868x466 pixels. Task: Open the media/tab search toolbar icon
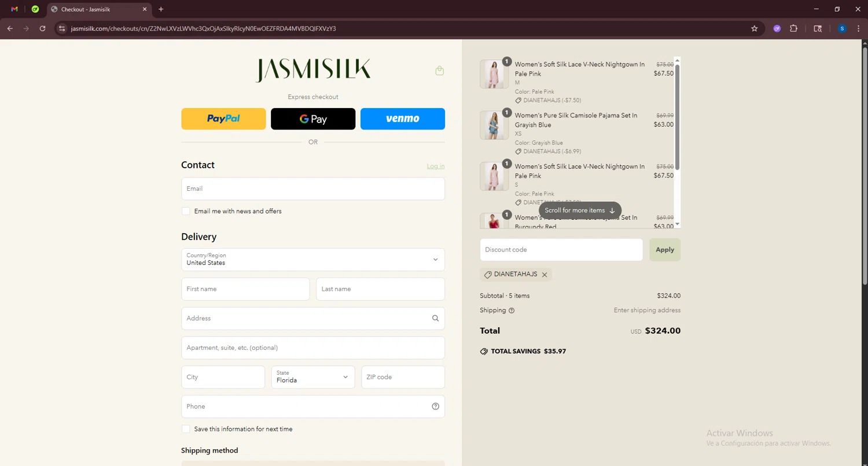(818, 28)
